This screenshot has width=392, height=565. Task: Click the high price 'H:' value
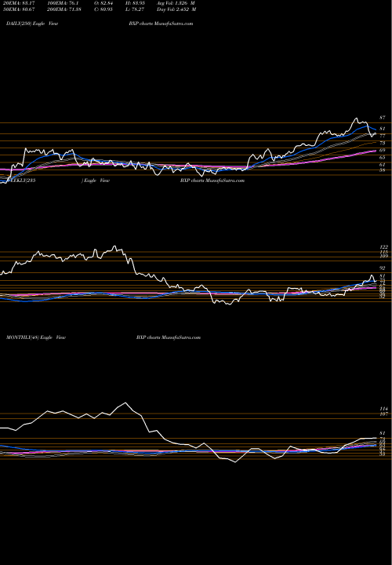(134, 2)
